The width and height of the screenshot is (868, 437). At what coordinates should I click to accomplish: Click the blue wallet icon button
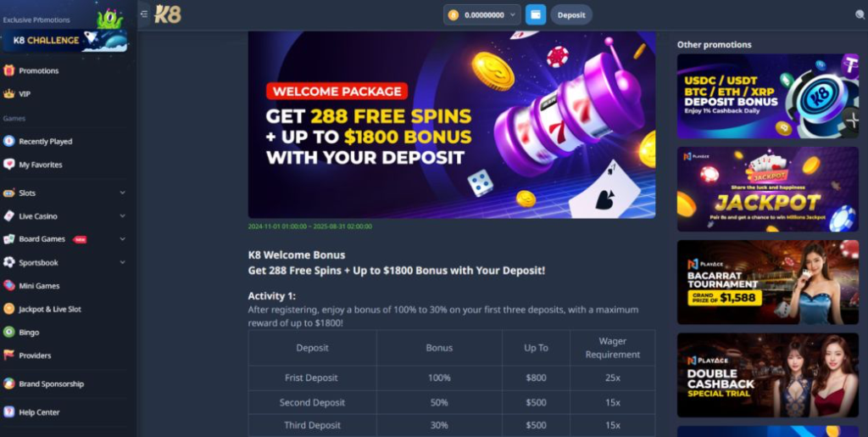(x=536, y=15)
